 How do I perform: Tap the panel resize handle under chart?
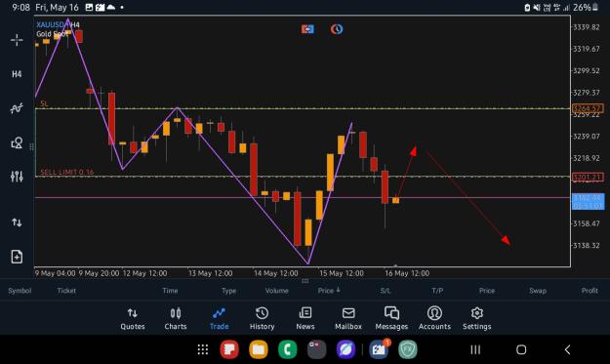[x=305, y=280]
